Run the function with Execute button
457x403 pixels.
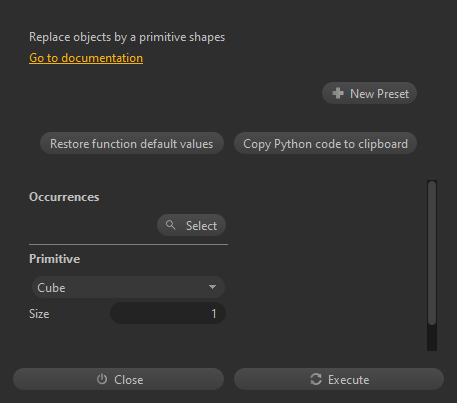(339, 379)
